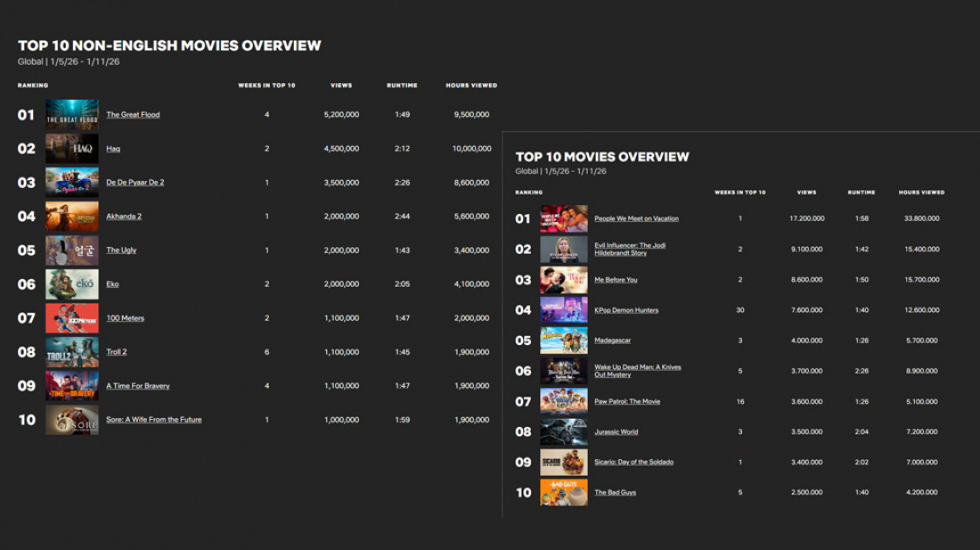The height and width of the screenshot is (550, 980).
Task: Select the Jurassic World thumbnail
Action: (563, 432)
